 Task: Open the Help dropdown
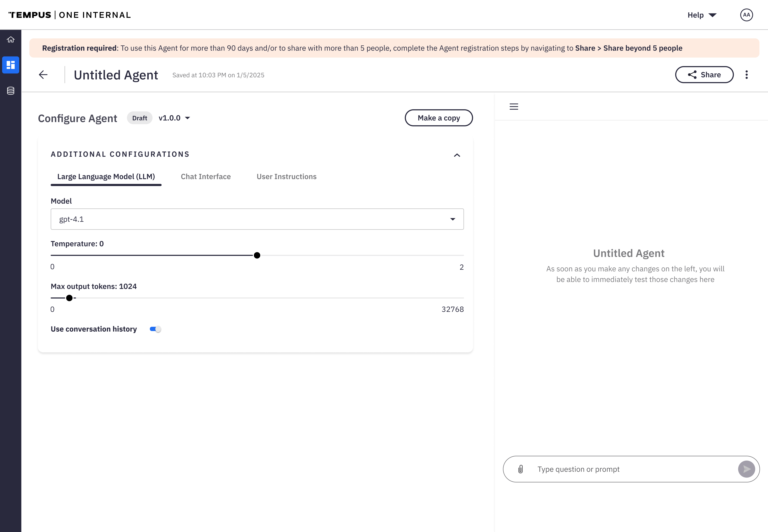(x=702, y=15)
